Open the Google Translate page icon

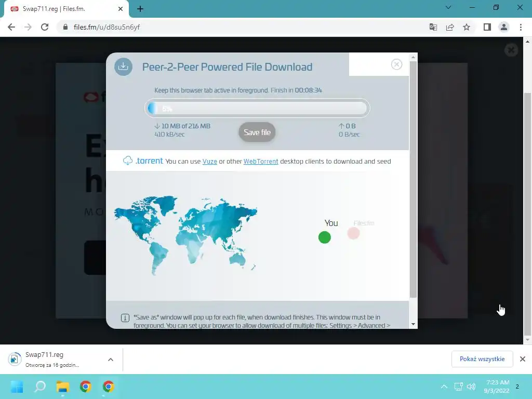tap(433, 27)
